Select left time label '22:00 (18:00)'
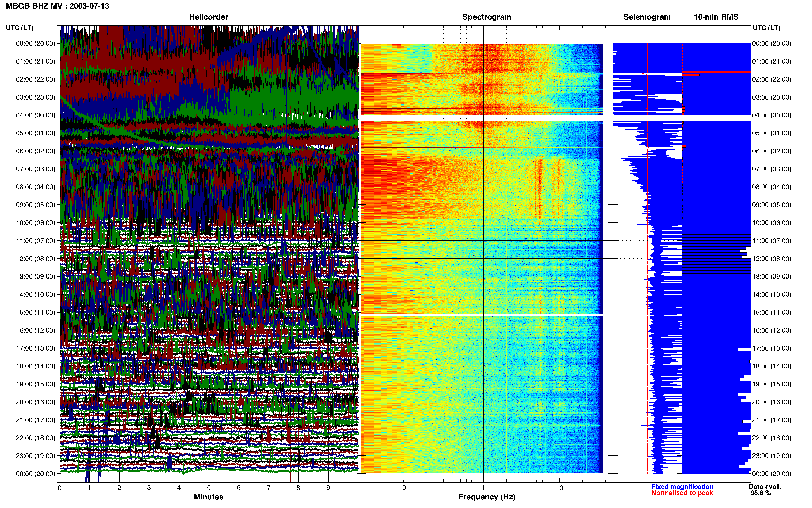 [x=36, y=438]
